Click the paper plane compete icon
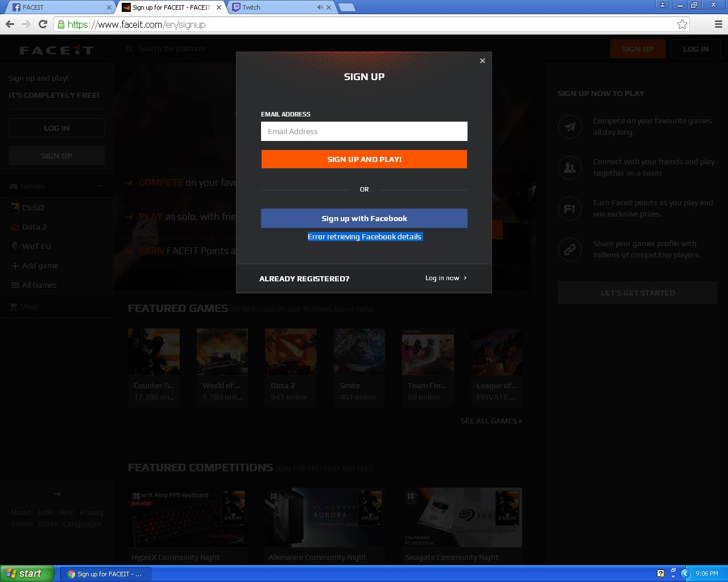The height and width of the screenshot is (582, 728). click(570, 126)
